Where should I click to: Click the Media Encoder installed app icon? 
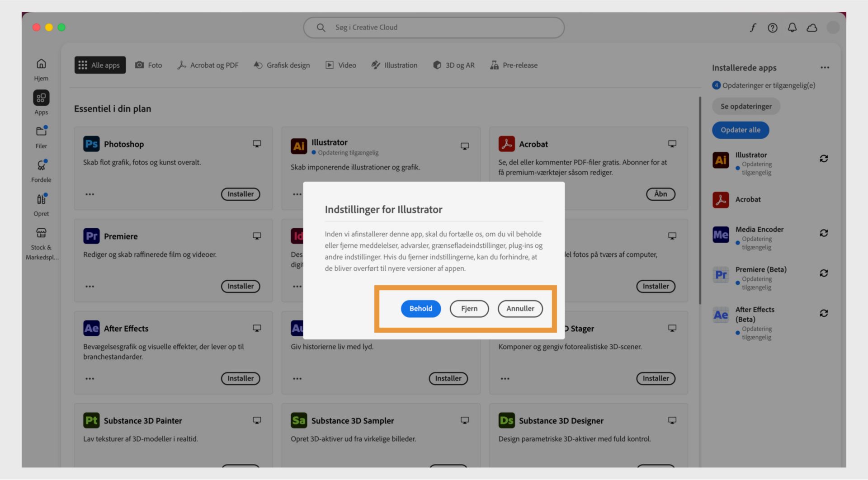click(x=721, y=235)
